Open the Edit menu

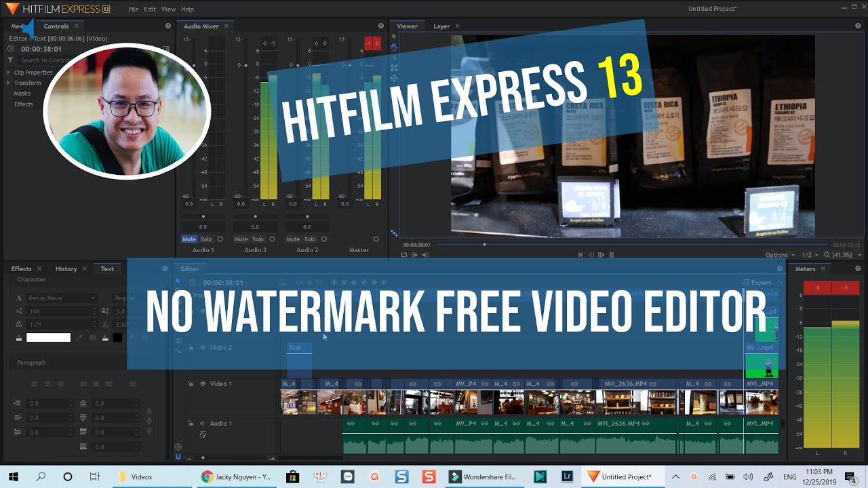click(150, 9)
